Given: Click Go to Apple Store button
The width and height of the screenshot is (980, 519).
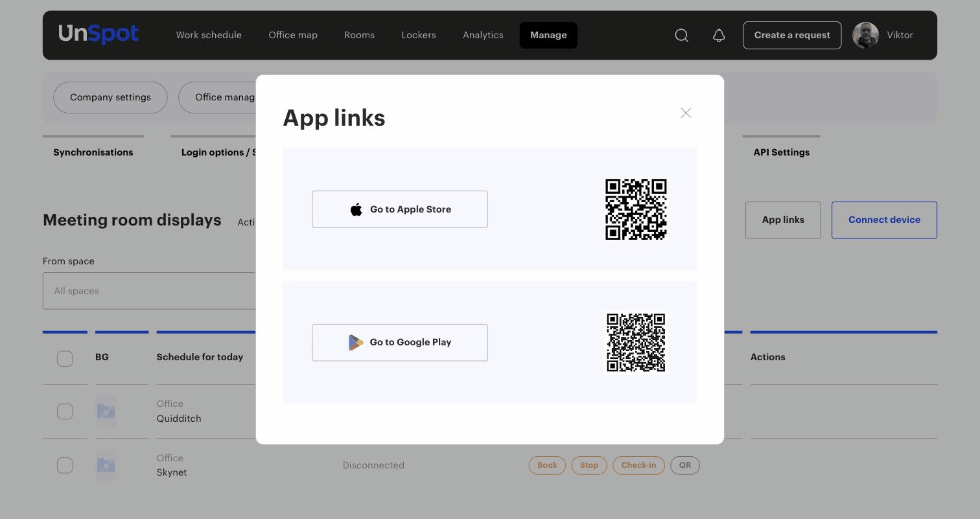Looking at the screenshot, I should (400, 209).
